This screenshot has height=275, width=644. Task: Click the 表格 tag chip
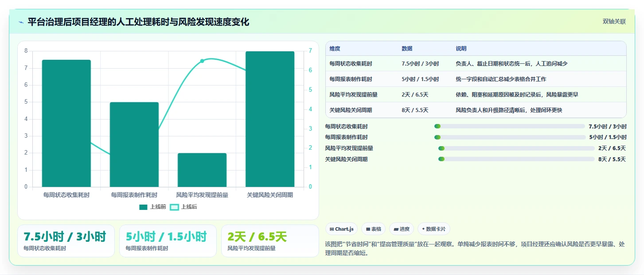(x=374, y=229)
